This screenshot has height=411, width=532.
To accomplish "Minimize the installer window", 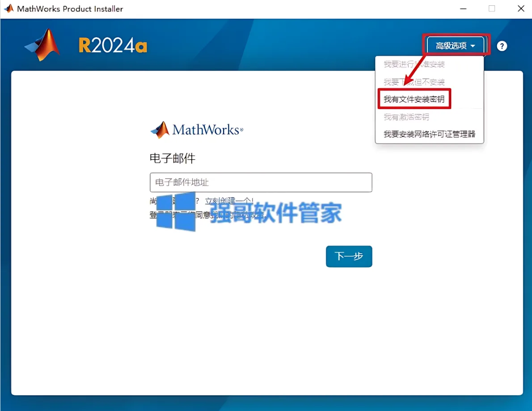I will (x=463, y=9).
